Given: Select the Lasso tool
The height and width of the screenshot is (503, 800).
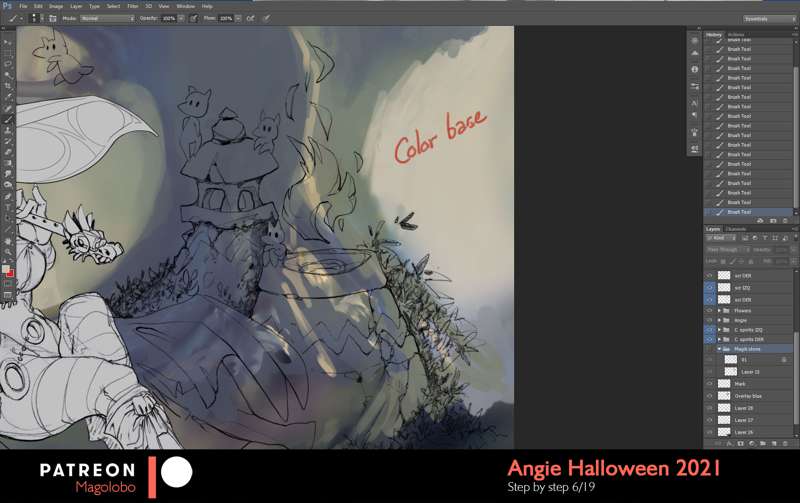Looking at the screenshot, I should click(8, 64).
